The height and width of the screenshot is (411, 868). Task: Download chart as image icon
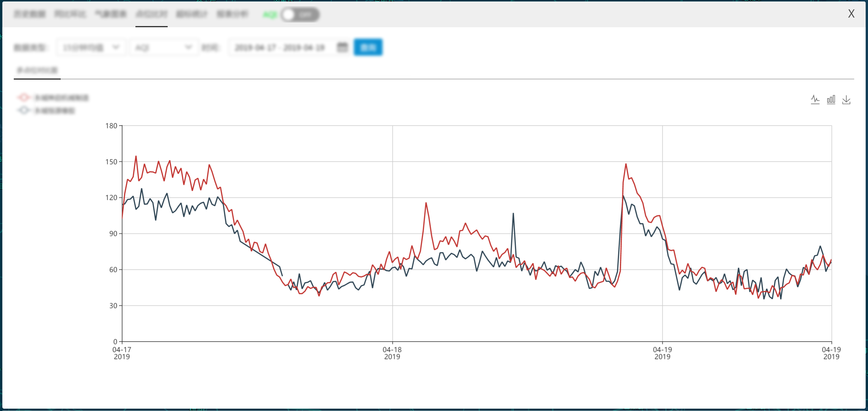pos(846,100)
